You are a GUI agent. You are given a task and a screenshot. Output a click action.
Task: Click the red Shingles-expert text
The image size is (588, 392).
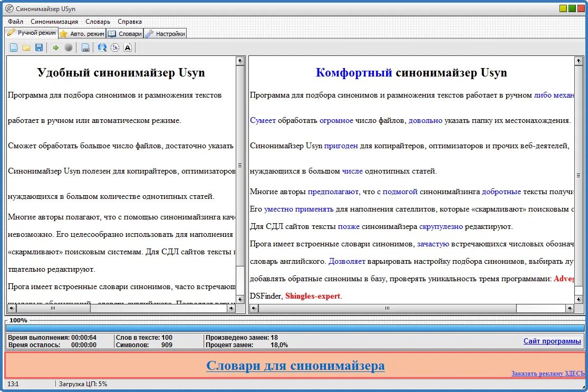click(x=313, y=296)
